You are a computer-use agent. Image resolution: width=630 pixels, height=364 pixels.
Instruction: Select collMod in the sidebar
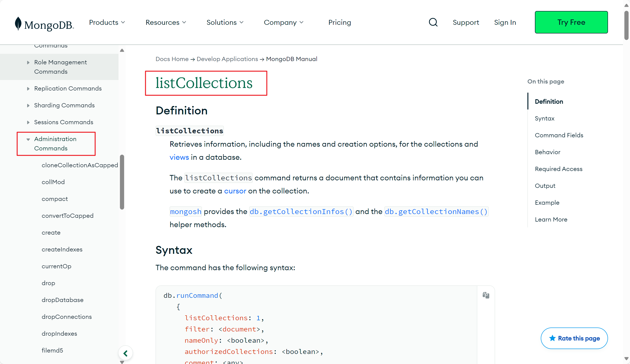click(x=53, y=182)
